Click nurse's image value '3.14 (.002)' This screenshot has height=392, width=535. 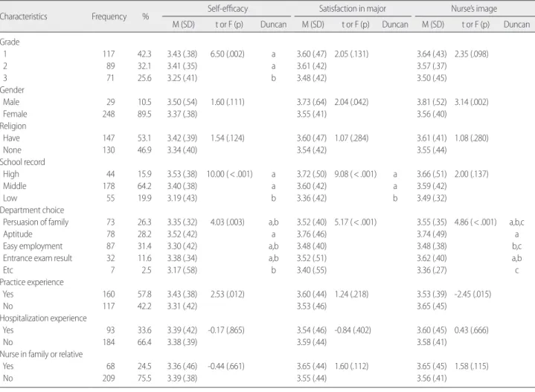tap(472, 102)
